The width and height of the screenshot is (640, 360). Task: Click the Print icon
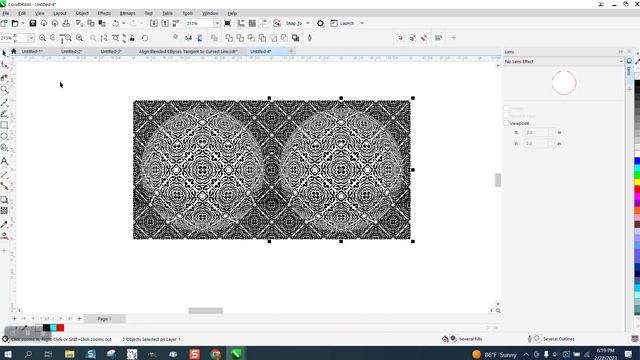point(66,23)
